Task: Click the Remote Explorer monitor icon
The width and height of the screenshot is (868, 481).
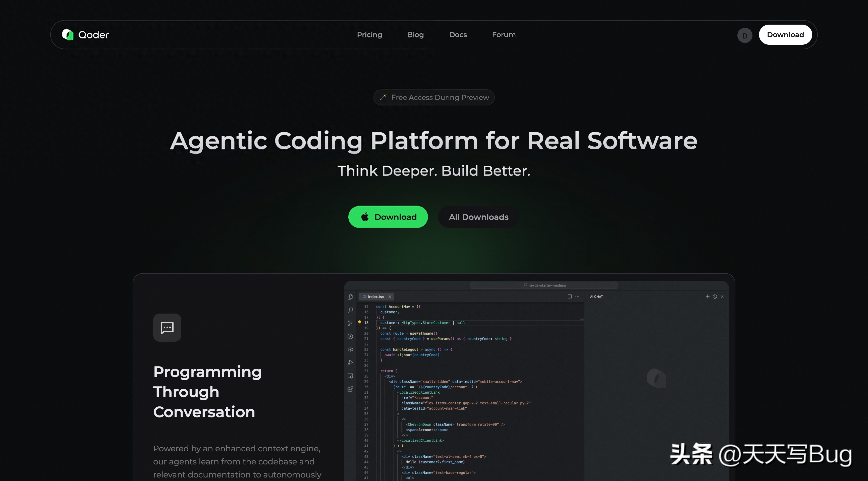Action: pos(350,376)
